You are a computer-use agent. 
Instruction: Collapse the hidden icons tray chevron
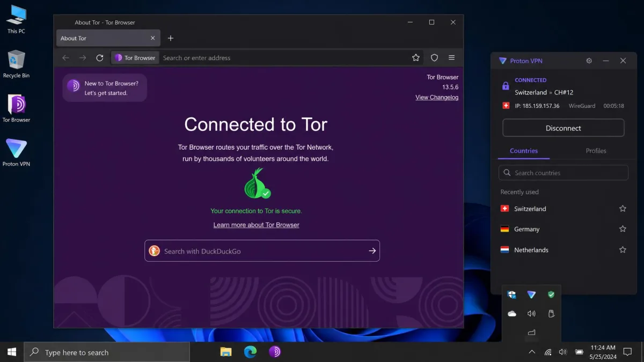tap(532, 352)
